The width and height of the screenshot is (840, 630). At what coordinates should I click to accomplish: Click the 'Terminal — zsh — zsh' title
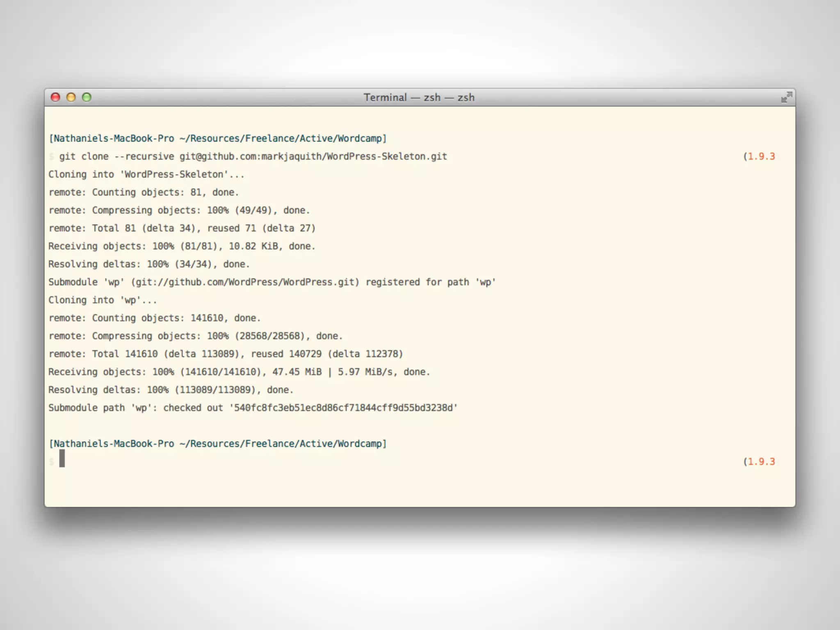(x=419, y=97)
